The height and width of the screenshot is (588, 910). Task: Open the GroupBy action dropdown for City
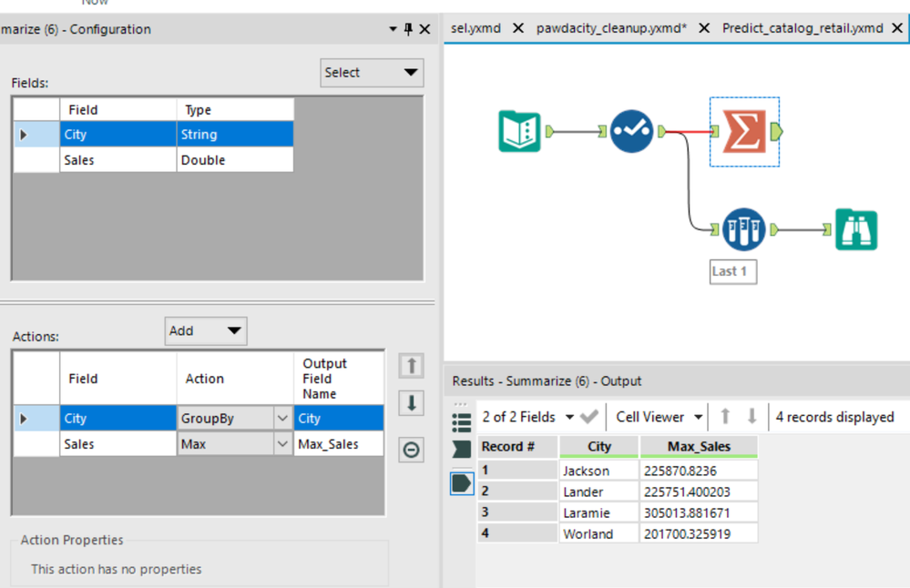click(x=282, y=418)
